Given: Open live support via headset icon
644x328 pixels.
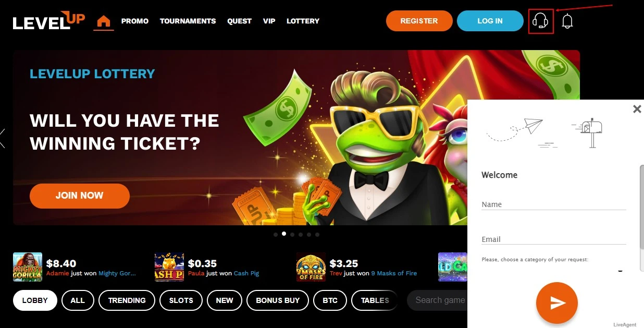Looking at the screenshot, I should tap(541, 21).
